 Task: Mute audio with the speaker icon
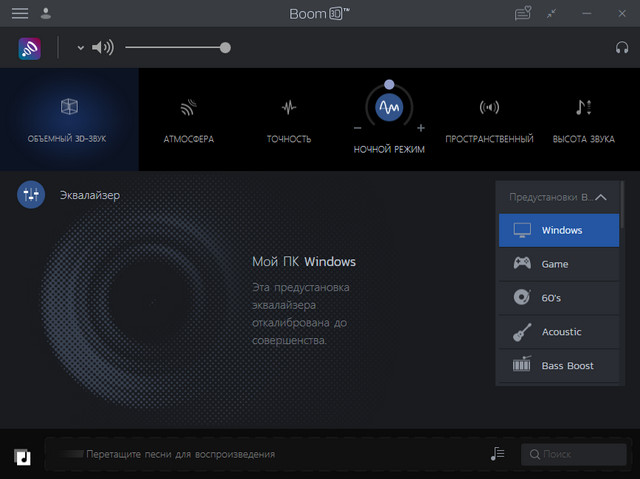[103, 47]
